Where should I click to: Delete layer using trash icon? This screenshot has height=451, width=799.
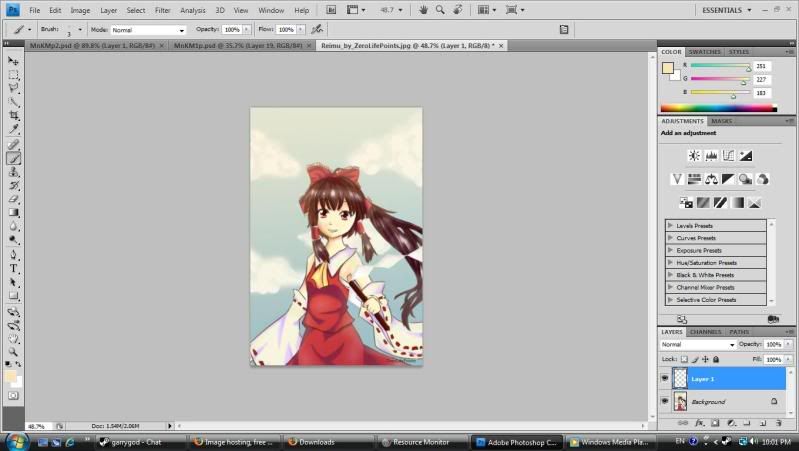click(x=778, y=423)
